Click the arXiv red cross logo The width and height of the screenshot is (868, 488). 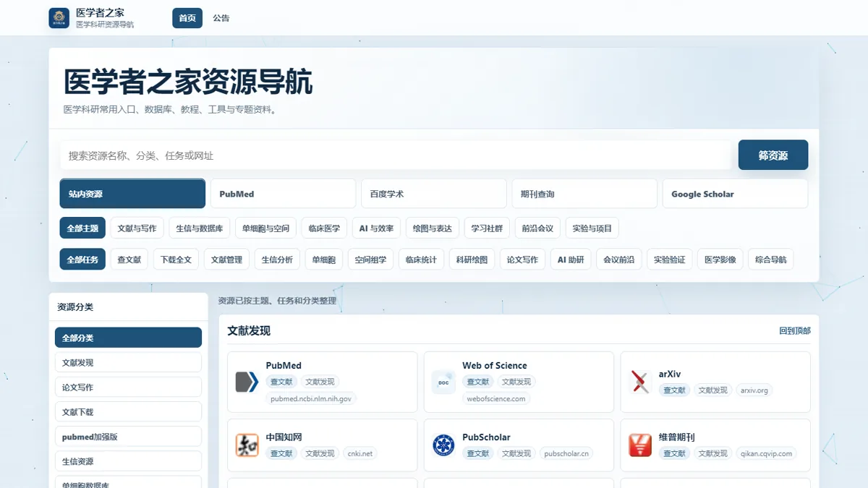pyautogui.click(x=640, y=382)
